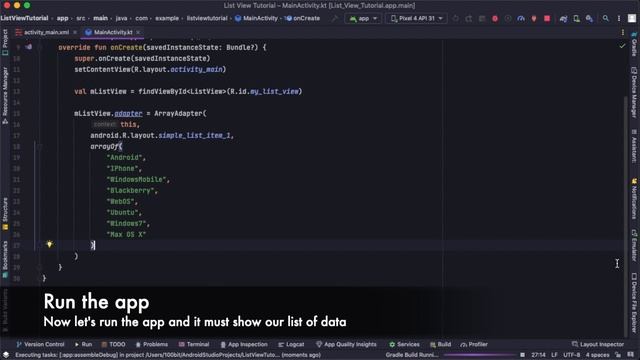Click the Run with Coverage icon
The image size is (640, 360).
coord(508,18)
